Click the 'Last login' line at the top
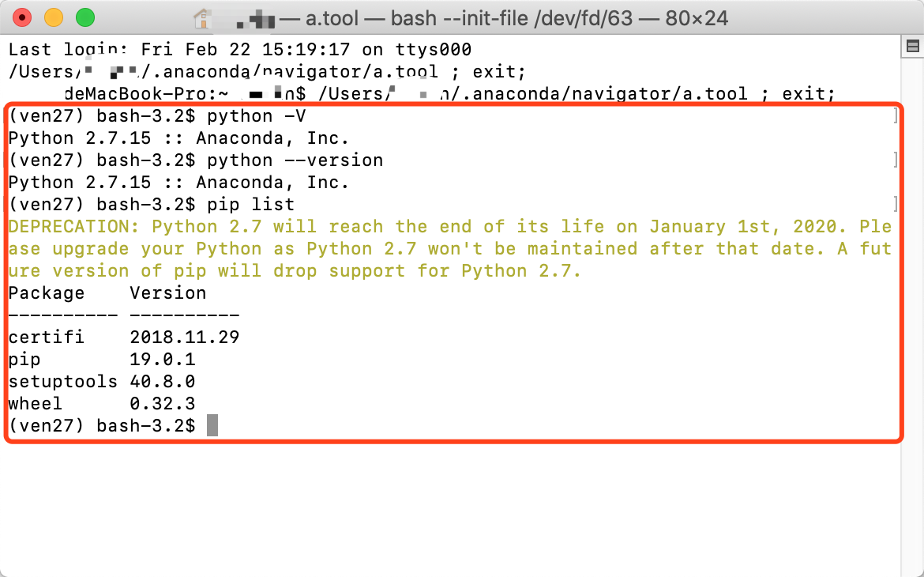924x577 pixels. (240, 50)
